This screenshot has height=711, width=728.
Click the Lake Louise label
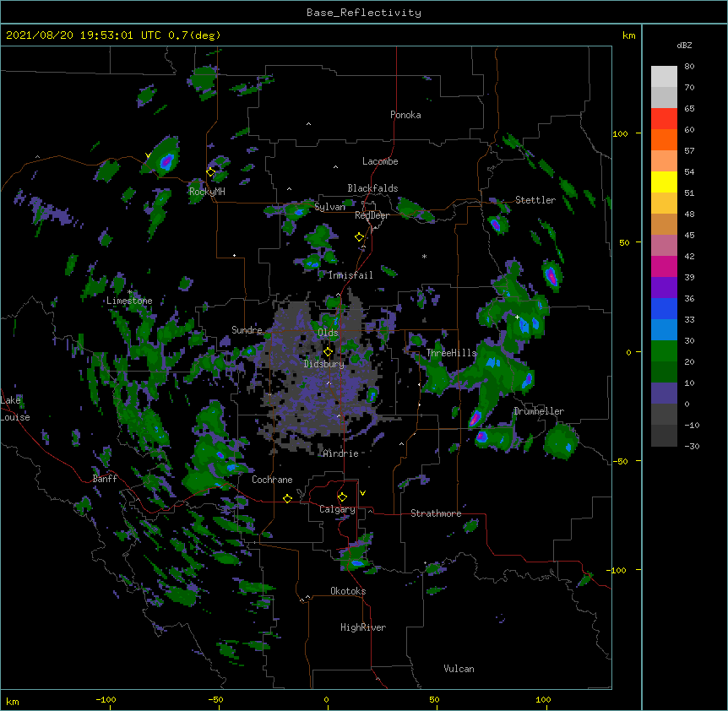[x=15, y=409]
